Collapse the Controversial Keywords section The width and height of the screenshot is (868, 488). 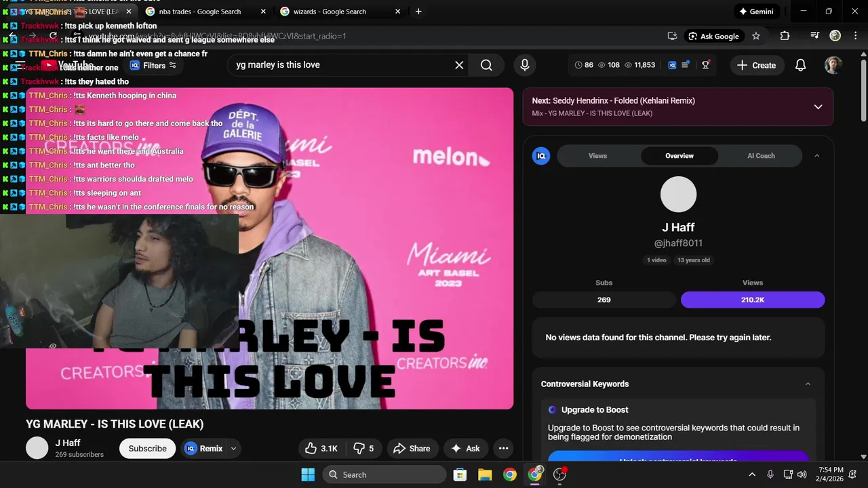pyautogui.click(x=808, y=384)
